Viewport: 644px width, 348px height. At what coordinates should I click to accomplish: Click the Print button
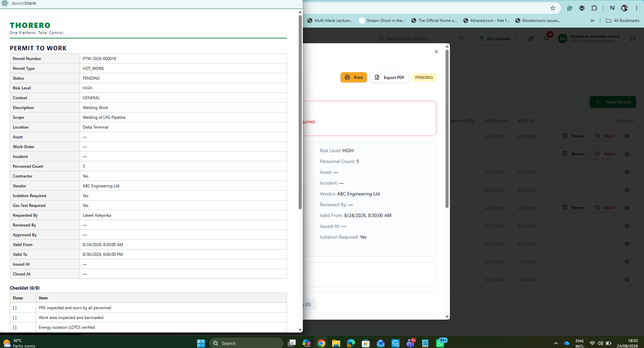click(354, 77)
